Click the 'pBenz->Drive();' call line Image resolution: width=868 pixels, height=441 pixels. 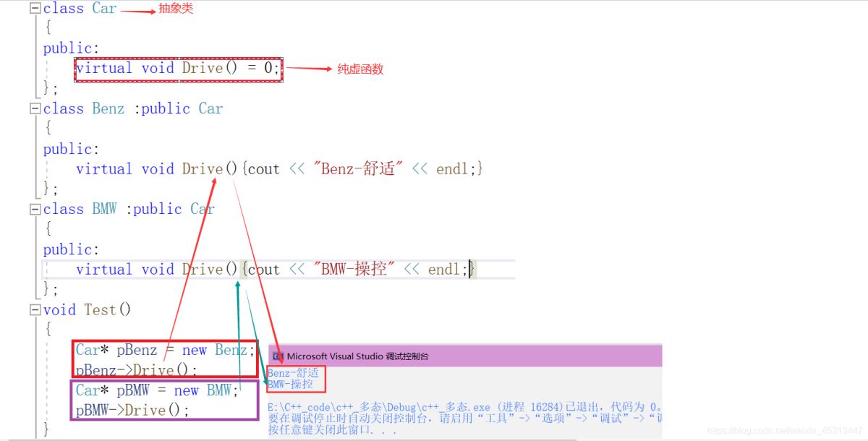(x=136, y=370)
